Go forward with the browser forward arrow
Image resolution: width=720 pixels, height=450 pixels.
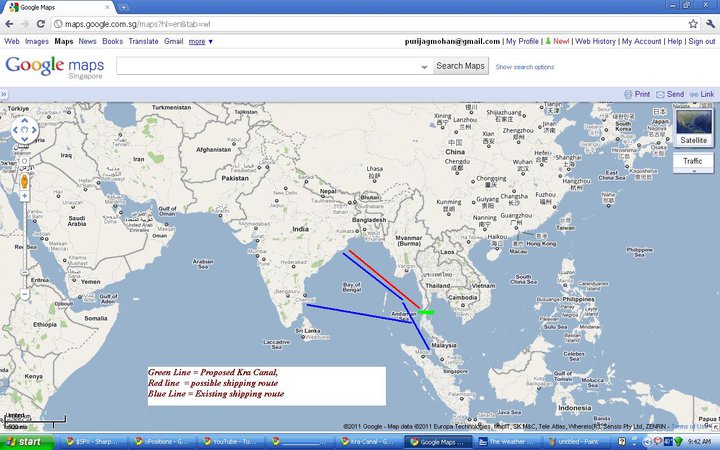point(25,24)
